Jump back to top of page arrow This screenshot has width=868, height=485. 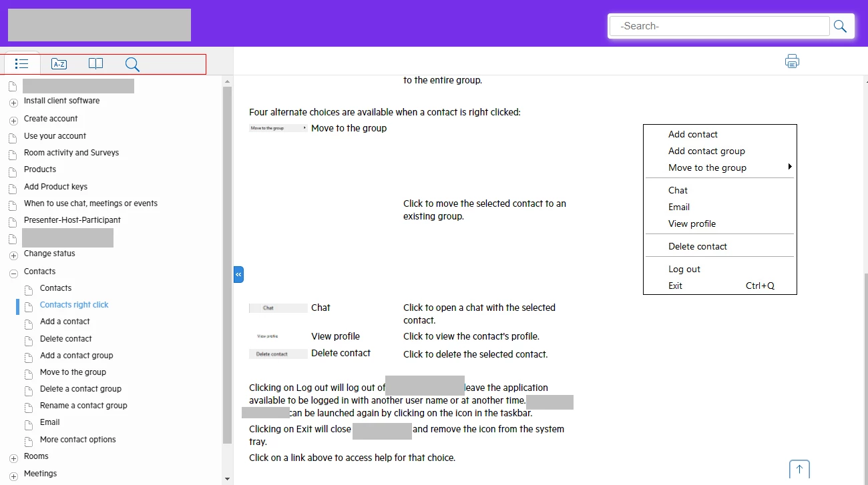(x=799, y=469)
